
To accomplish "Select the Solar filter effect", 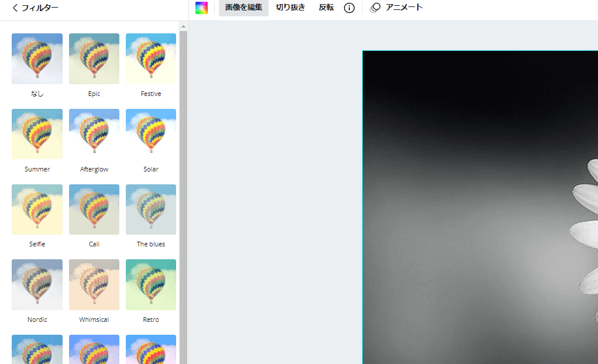I will point(150,133).
